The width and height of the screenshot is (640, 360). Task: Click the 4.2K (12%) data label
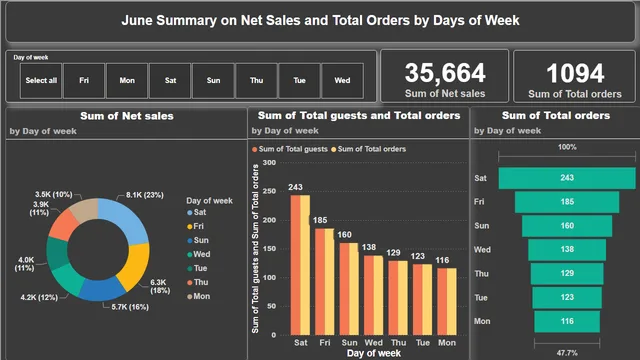(39, 298)
